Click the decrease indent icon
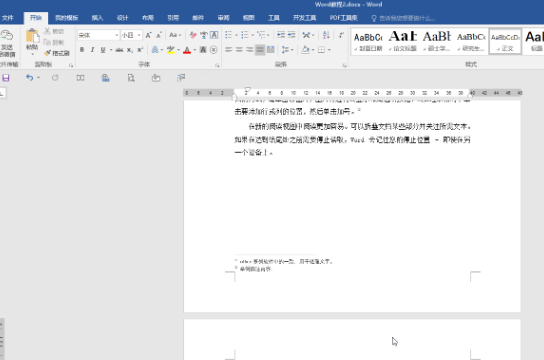 point(281,35)
